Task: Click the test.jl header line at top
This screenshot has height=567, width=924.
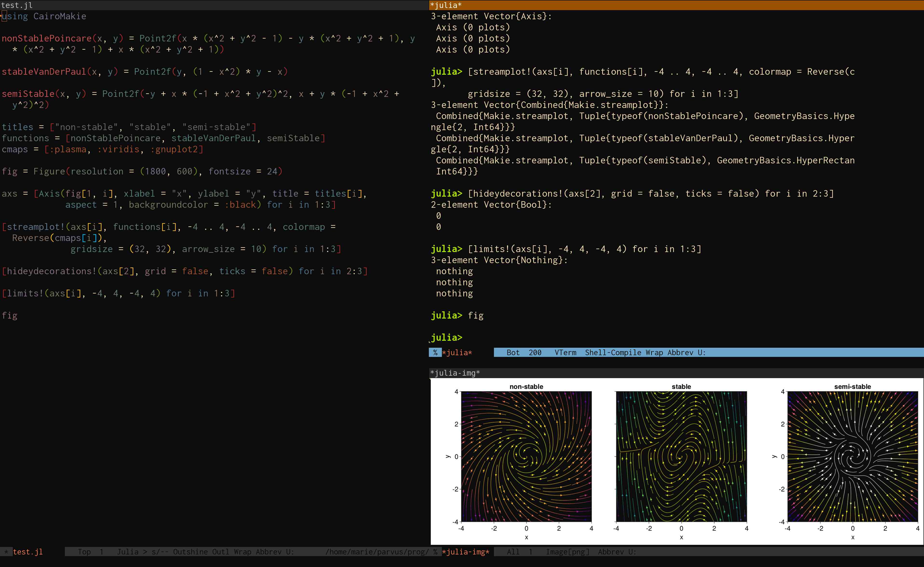Action: [x=16, y=5]
